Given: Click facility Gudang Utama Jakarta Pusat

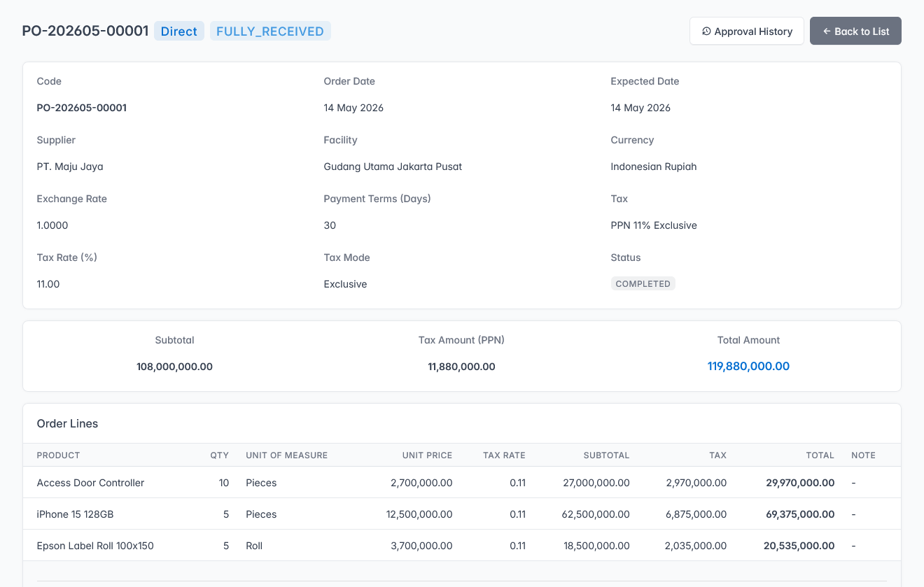Looking at the screenshot, I should (393, 167).
